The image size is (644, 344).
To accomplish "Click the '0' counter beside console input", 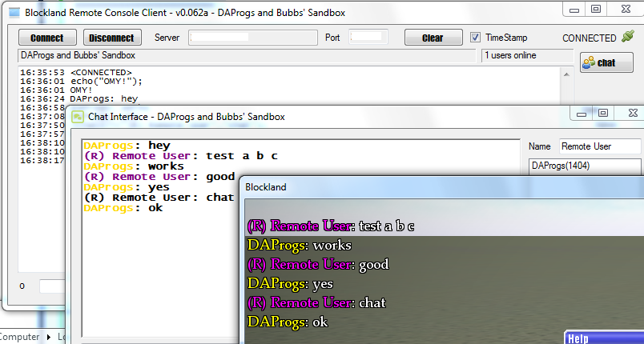I will (22, 286).
